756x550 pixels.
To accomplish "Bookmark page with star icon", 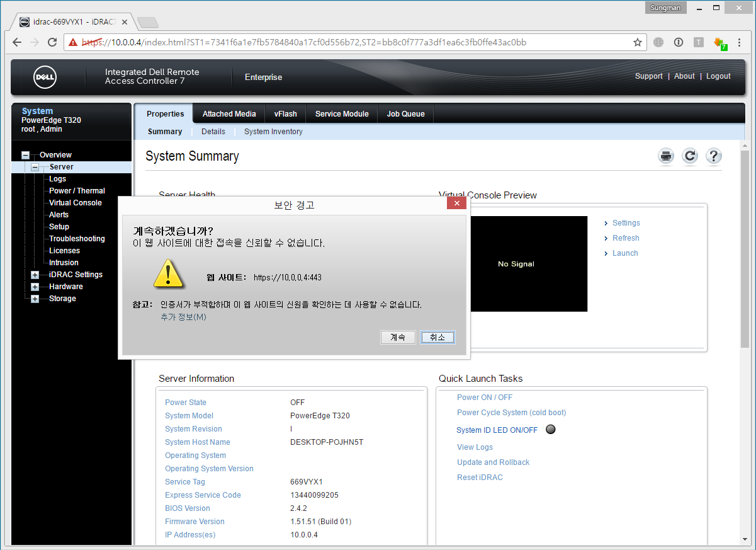I will 638,42.
